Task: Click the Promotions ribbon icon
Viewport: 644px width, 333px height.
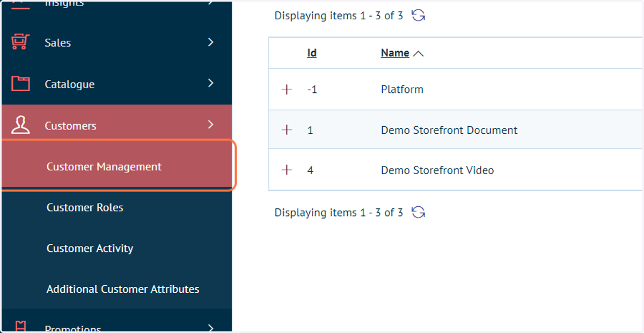Action: [x=20, y=327]
